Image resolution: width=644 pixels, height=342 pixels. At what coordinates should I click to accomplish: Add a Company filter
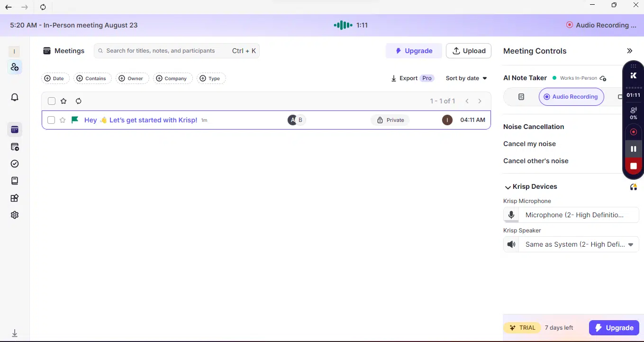tap(173, 78)
